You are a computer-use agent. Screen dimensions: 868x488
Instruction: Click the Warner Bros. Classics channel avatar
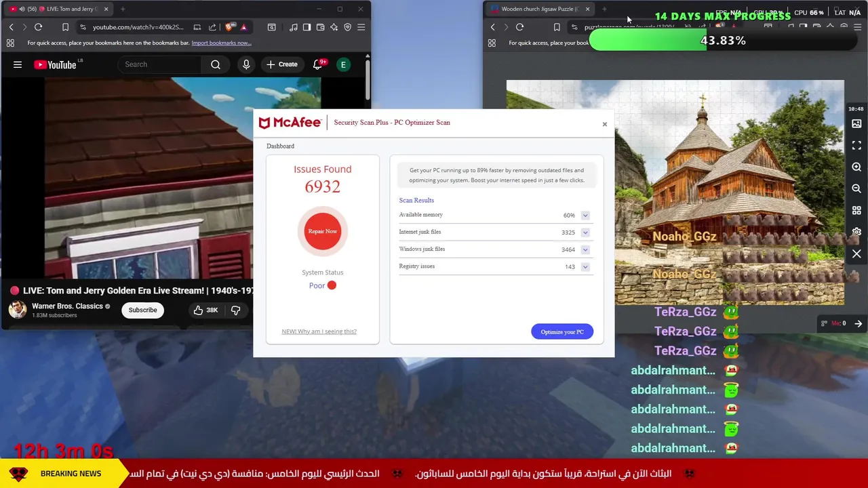pos(18,310)
